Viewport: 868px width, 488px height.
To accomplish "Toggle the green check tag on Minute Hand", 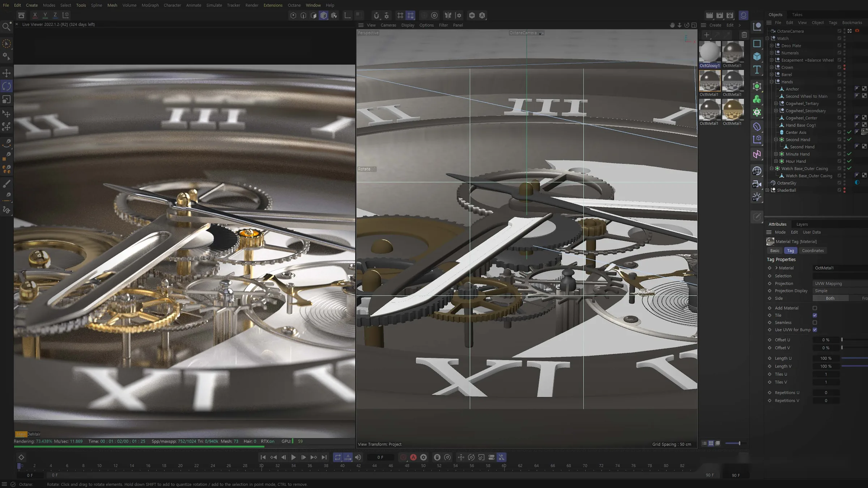I will pyautogui.click(x=849, y=154).
